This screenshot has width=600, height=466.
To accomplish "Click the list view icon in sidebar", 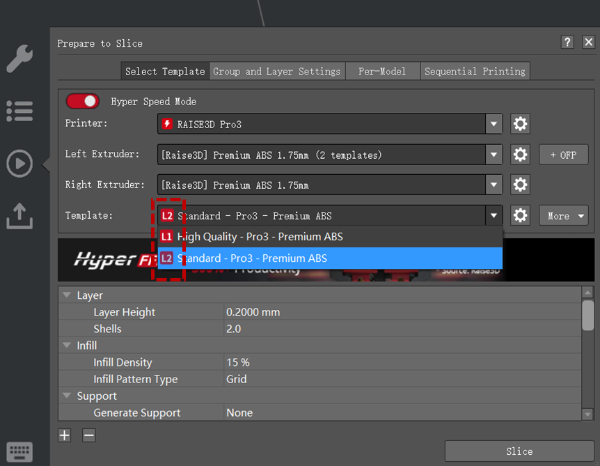I will (x=20, y=111).
